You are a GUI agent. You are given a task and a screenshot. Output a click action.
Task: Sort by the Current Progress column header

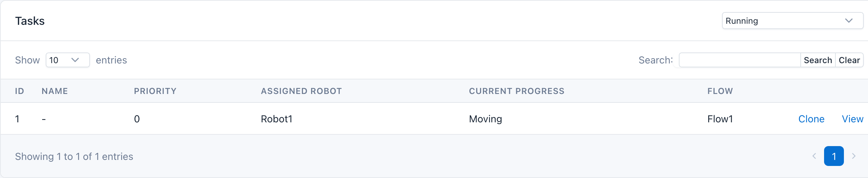coord(516,91)
